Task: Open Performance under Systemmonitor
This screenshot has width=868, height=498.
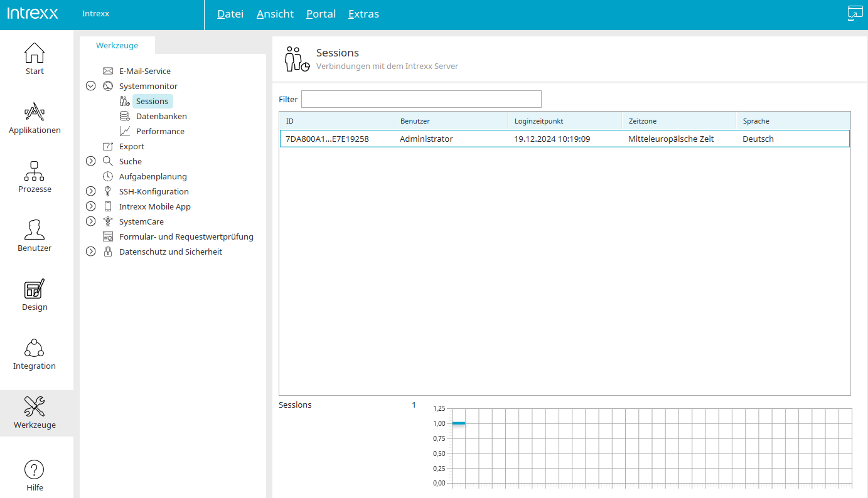Action: 160,131
